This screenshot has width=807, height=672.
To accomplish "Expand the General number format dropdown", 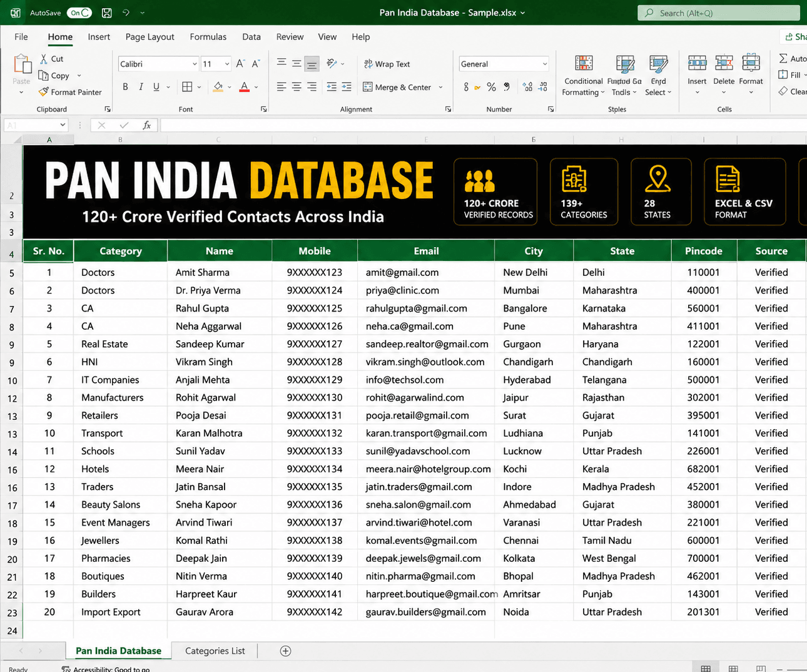I will click(544, 64).
